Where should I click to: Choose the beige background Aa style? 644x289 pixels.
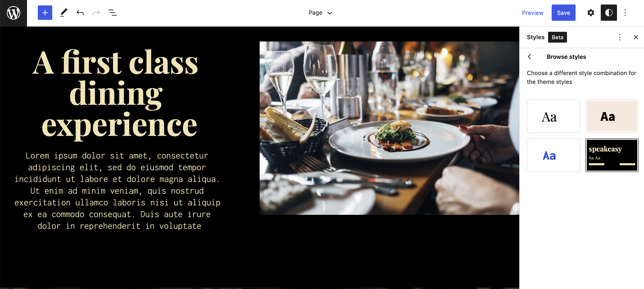612,116
